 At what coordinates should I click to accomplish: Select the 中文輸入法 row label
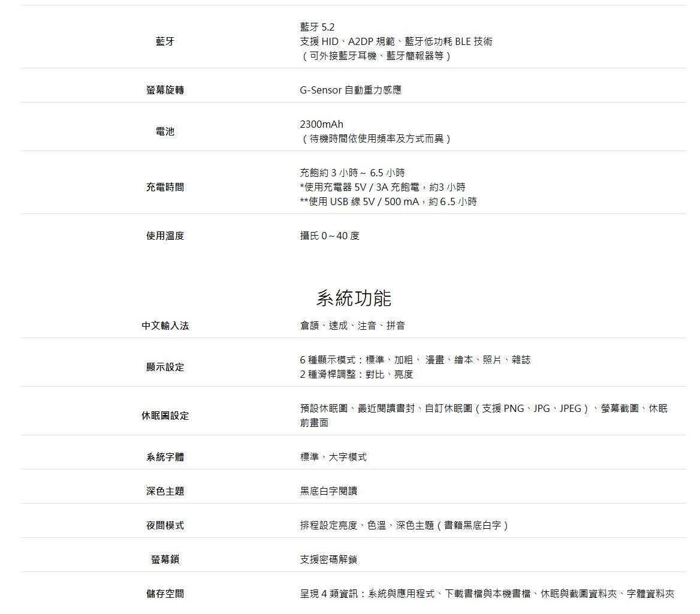pyautogui.click(x=165, y=326)
